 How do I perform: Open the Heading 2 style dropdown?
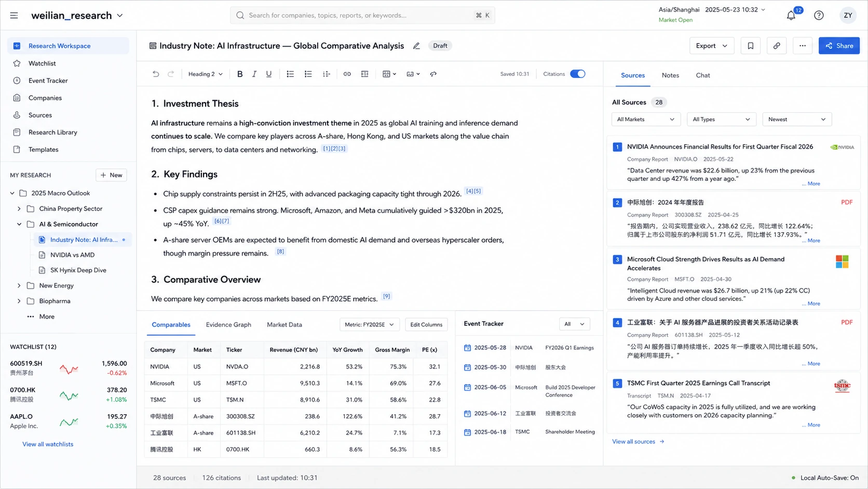coord(205,74)
